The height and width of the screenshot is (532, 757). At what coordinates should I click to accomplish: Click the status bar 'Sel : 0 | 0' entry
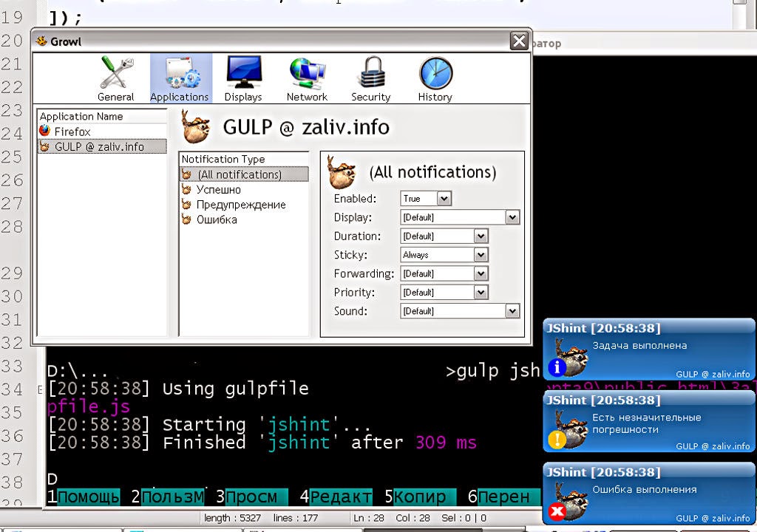464,518
